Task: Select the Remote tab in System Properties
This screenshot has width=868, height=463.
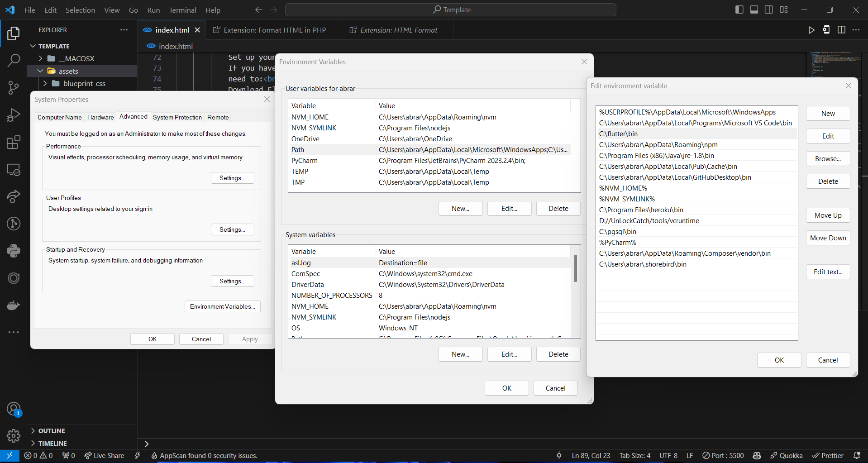Action: tap(218, 117)
